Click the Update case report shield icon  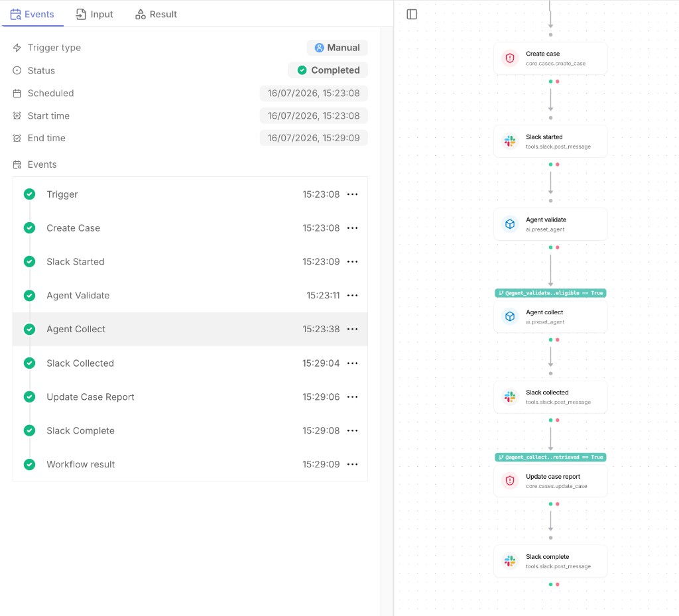(510, 481)
